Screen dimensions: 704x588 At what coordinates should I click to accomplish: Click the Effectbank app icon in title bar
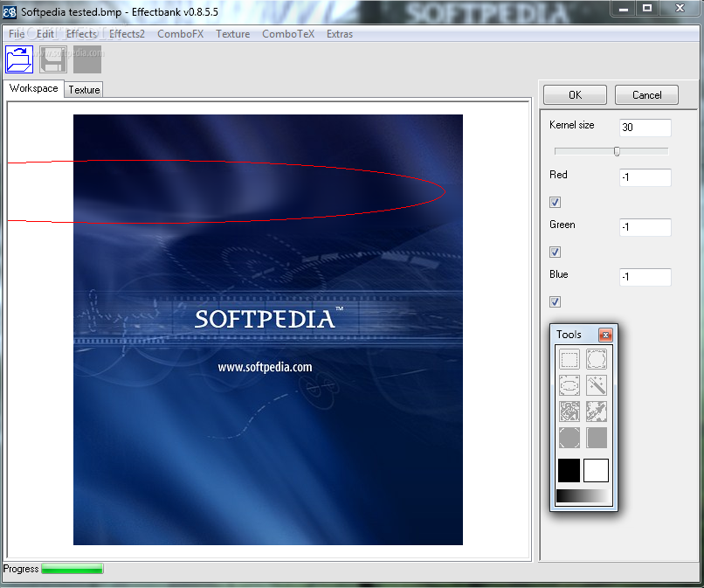(10, 12)
